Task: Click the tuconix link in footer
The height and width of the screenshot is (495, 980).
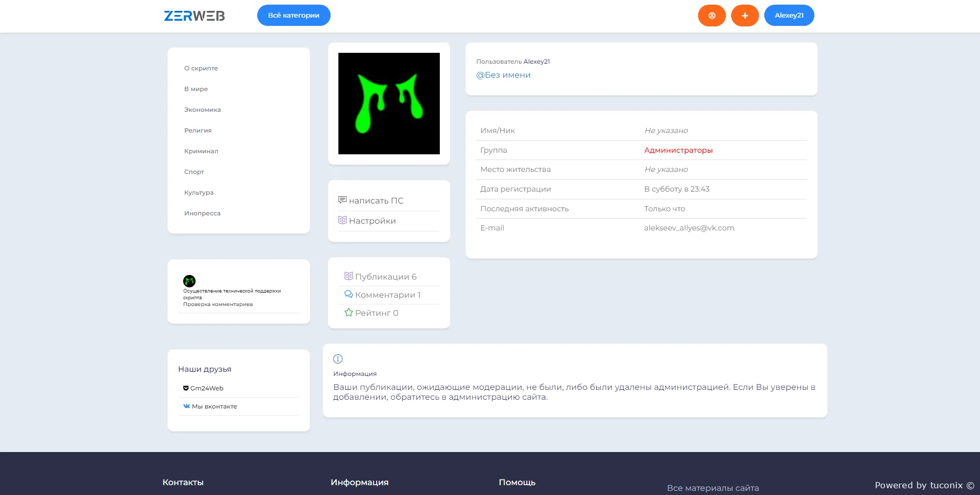Action: (x=946, y=485)
